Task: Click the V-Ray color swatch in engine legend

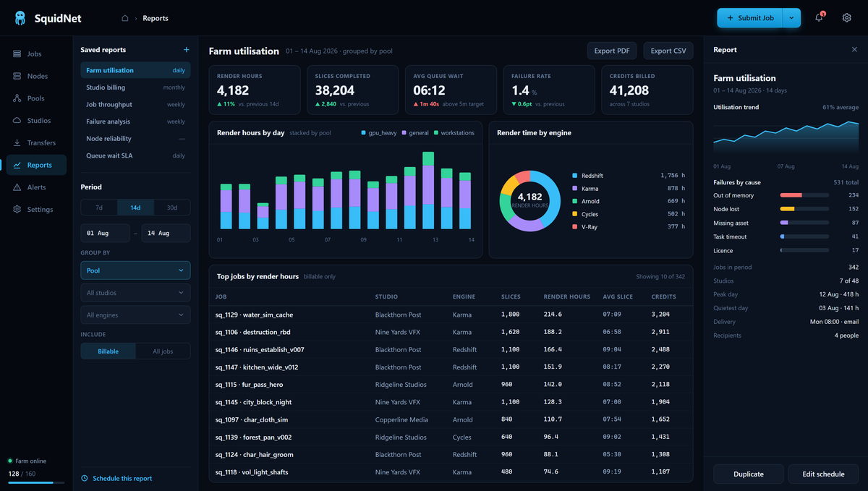Action: point(575,227)
